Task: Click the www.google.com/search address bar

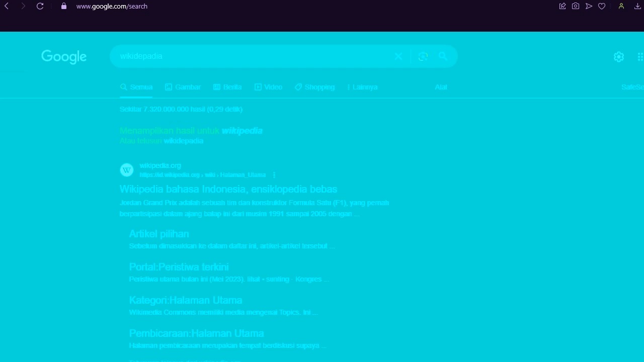Action: [112, 6]
